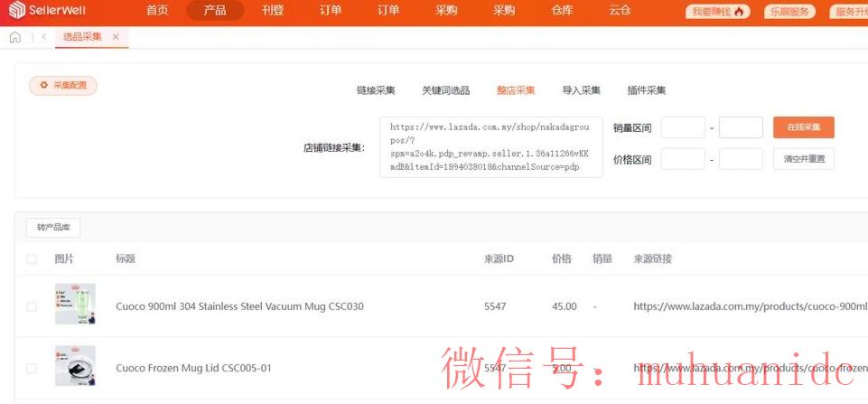
Task: Switch to the 关键词选品 tab
Action: point(445,90)
